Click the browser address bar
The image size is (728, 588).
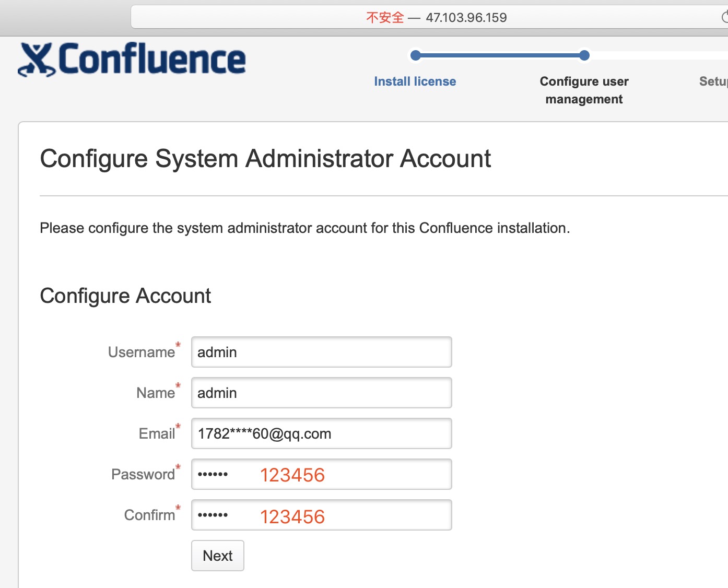429,17
